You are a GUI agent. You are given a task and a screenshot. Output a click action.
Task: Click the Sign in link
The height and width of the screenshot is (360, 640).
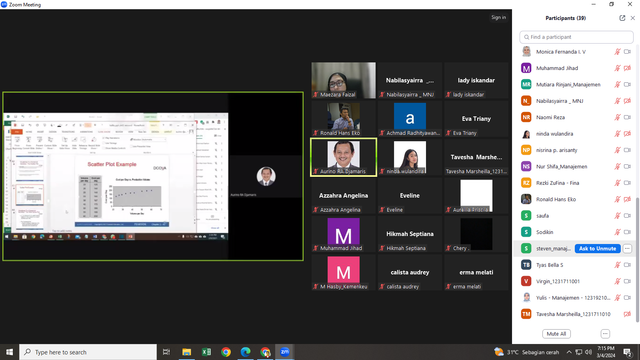[498, 17]
